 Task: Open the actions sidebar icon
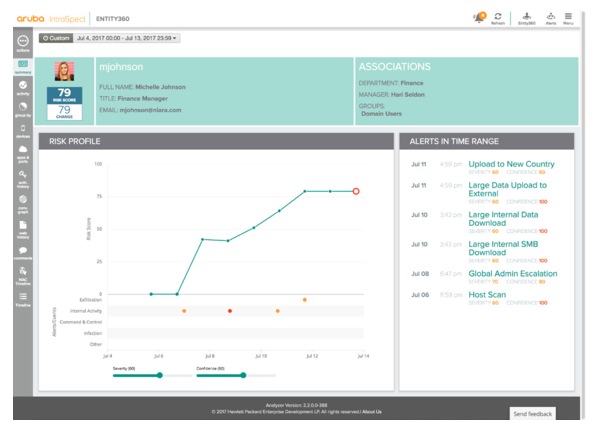click(x=22, y=42)
